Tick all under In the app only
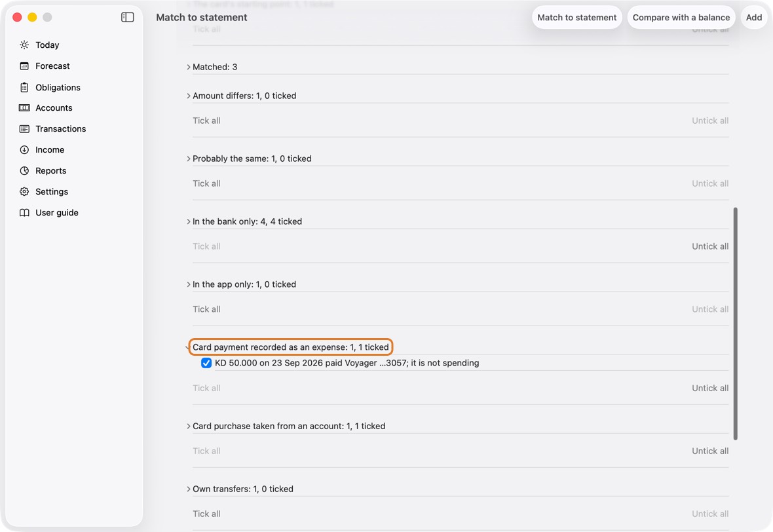This screenshot has width=773, height=532. pos(206,309)
